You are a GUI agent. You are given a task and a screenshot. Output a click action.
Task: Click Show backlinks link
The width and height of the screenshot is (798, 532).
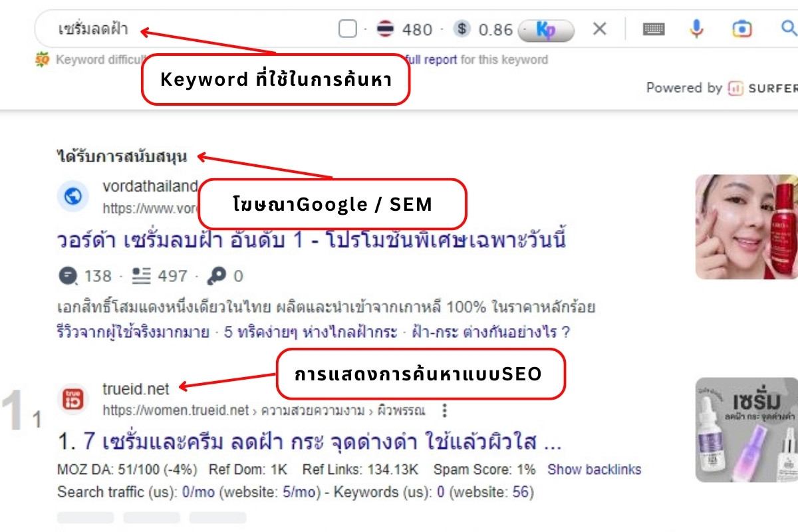[594, 469]
